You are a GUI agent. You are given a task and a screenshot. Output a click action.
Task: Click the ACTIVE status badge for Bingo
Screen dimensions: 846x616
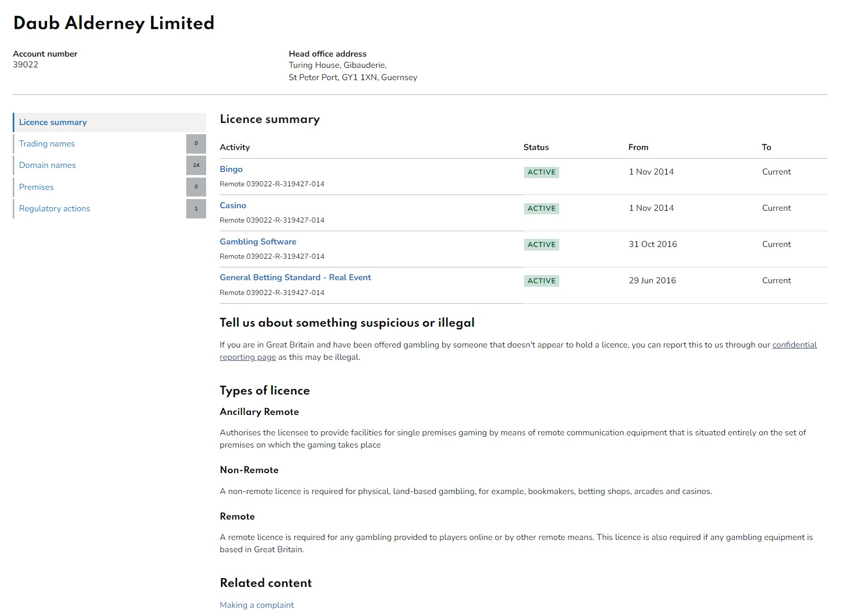[x=541, y=173]
